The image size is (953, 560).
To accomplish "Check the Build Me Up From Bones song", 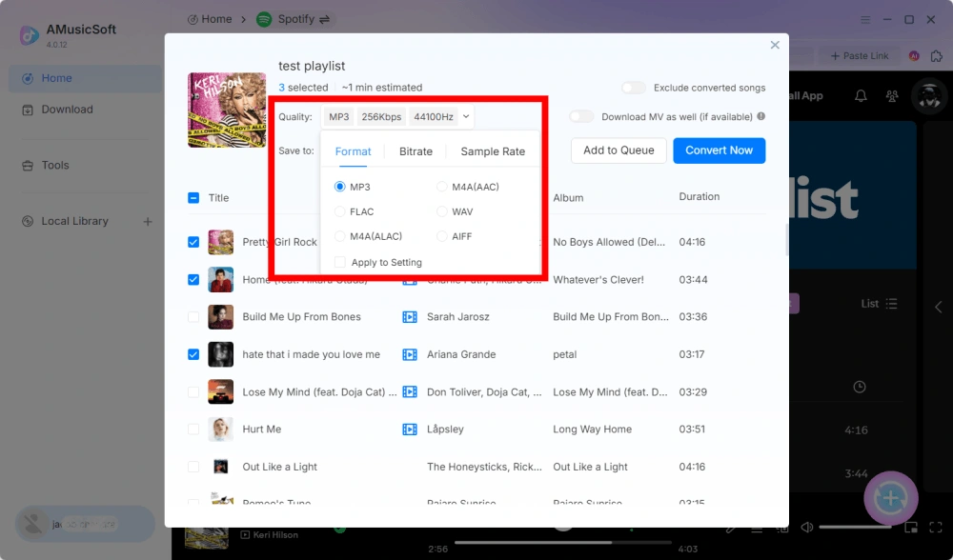I will coord(193,316).
